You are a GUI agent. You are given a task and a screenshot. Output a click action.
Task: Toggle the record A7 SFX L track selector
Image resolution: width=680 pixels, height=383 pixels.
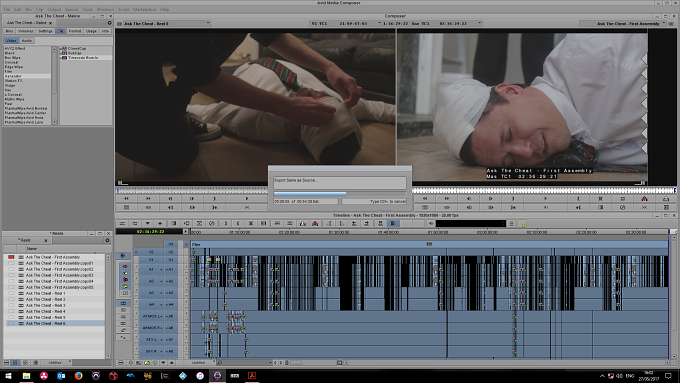point(171,340)
